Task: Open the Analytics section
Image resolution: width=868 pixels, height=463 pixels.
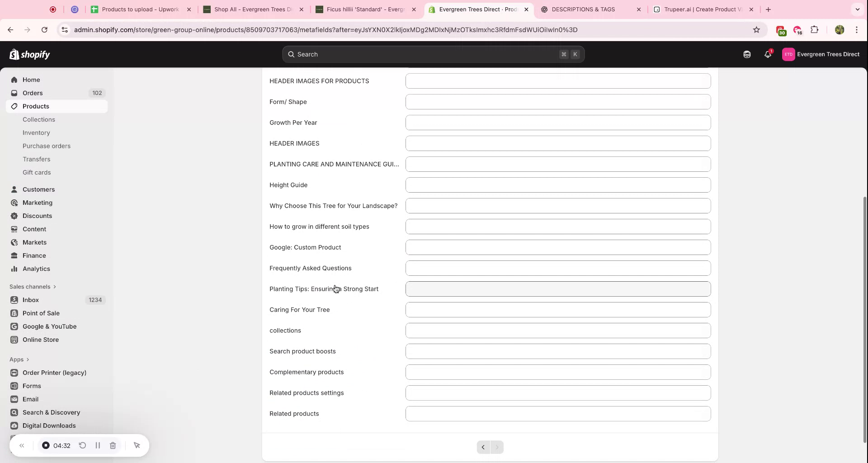Action: tap(36, 269)
